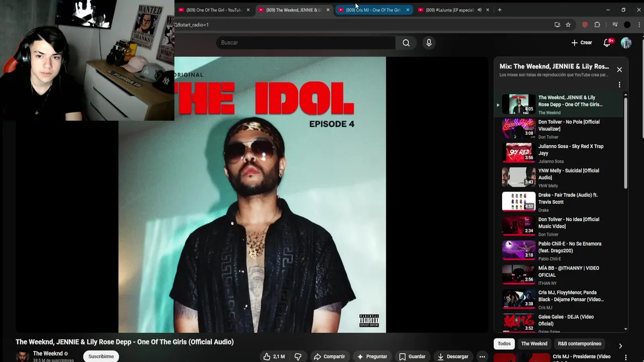
Task: Open the red extension icon
Action: click(x=585, y=25)
